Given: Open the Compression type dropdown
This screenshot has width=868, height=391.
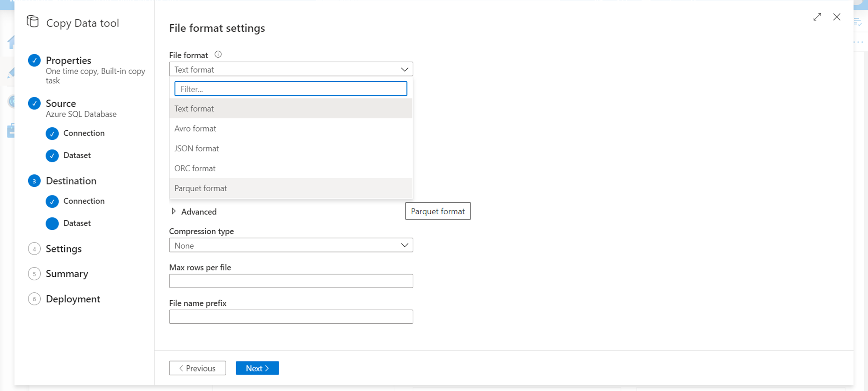Looking at the screenshot, I should click(x=291, y=245).
